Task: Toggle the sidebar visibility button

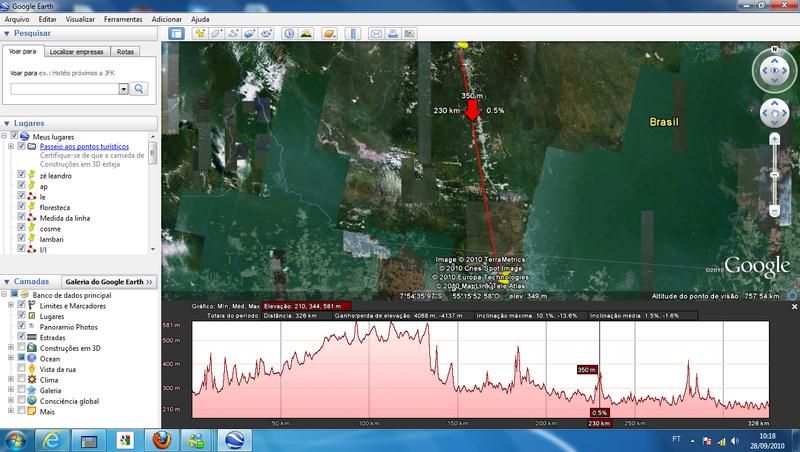Action: coord(177,34)
